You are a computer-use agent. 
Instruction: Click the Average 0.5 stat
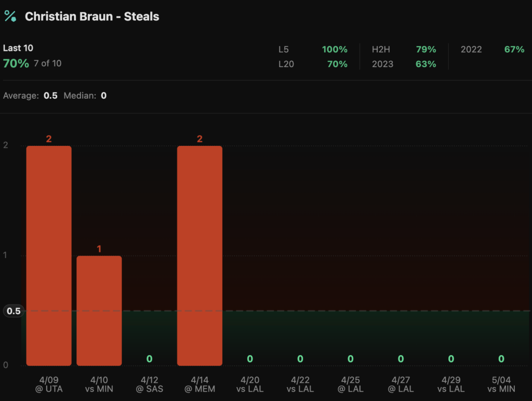coord(30,96)
